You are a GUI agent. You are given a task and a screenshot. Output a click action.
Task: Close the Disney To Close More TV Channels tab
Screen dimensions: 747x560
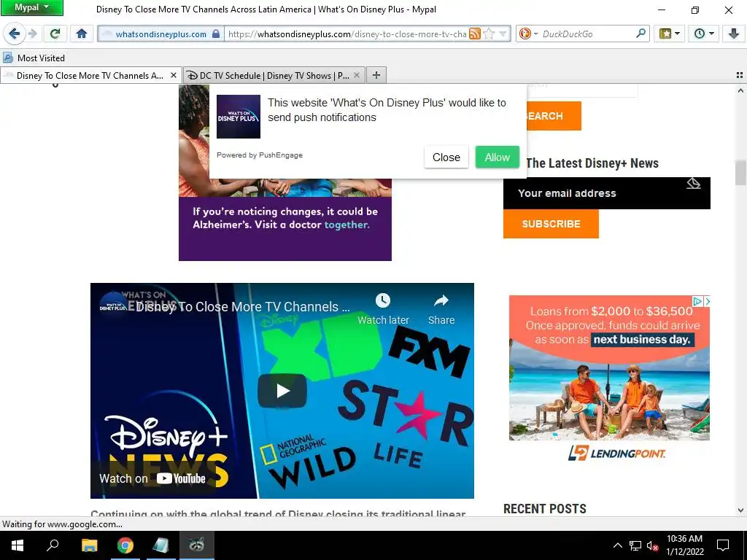174,75
